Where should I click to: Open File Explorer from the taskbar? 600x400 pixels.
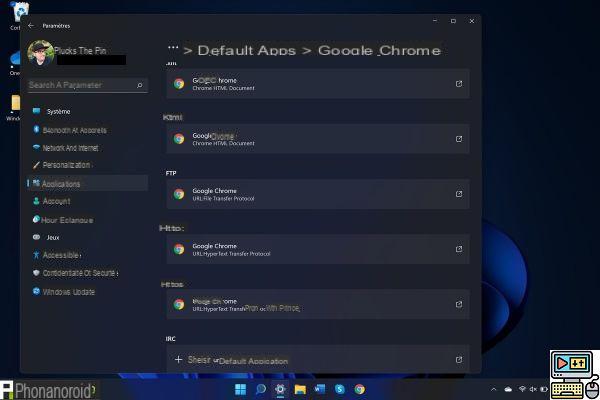300,389
